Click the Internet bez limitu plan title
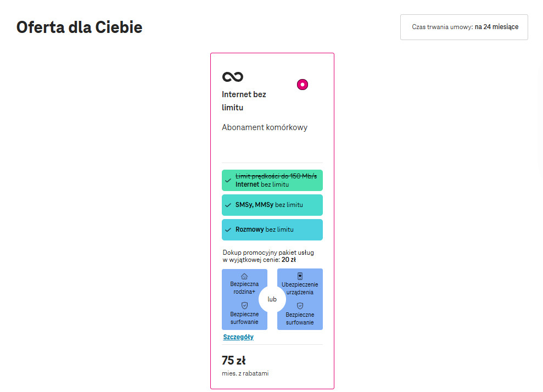 244,101
